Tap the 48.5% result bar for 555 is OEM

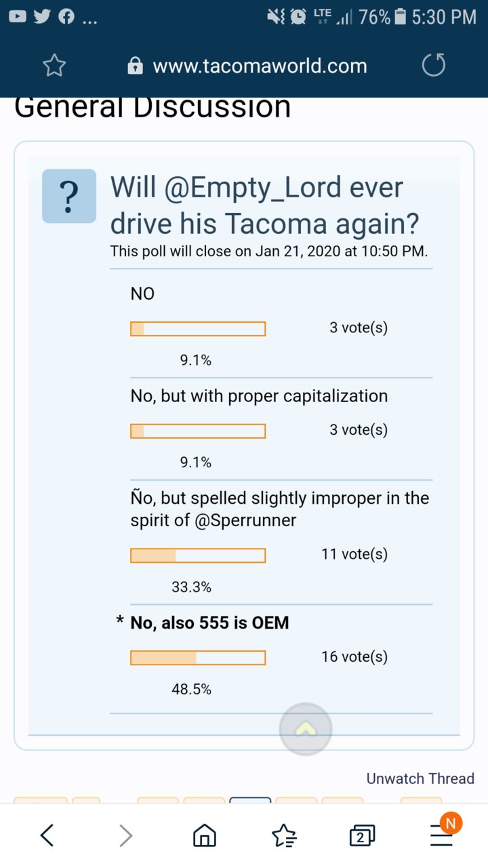coord(198,658)
